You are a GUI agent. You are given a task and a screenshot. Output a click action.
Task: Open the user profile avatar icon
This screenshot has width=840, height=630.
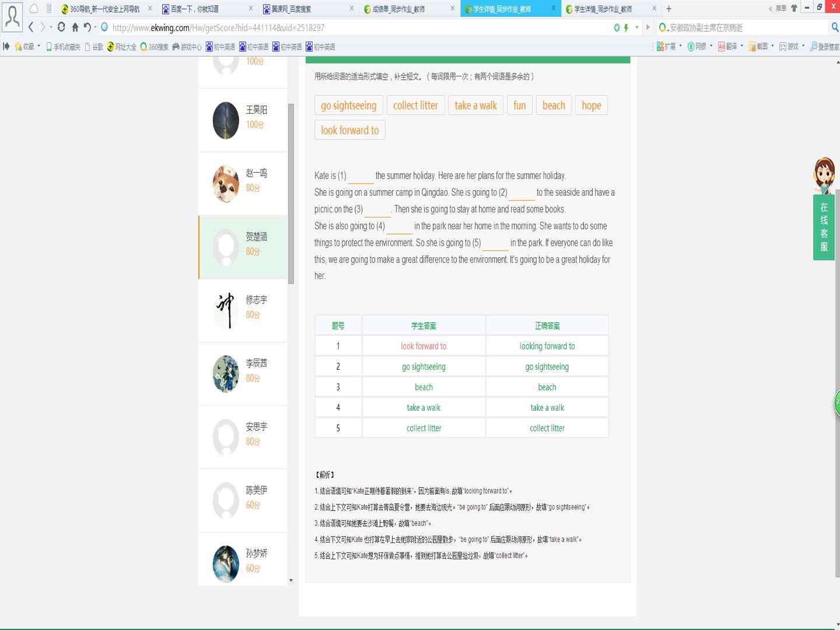(12, 16)
